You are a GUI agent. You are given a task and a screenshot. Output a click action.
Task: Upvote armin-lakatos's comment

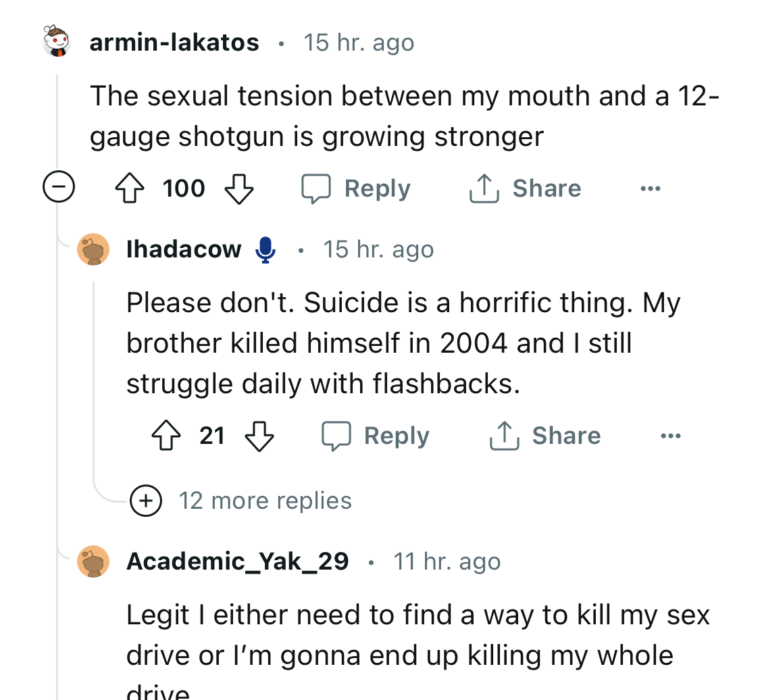tap(130, 188)
